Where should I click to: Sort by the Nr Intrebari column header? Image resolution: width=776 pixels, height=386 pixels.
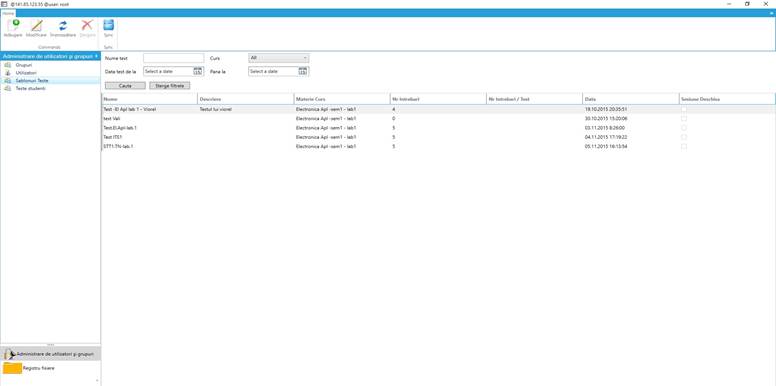click(x=438, y=99)
